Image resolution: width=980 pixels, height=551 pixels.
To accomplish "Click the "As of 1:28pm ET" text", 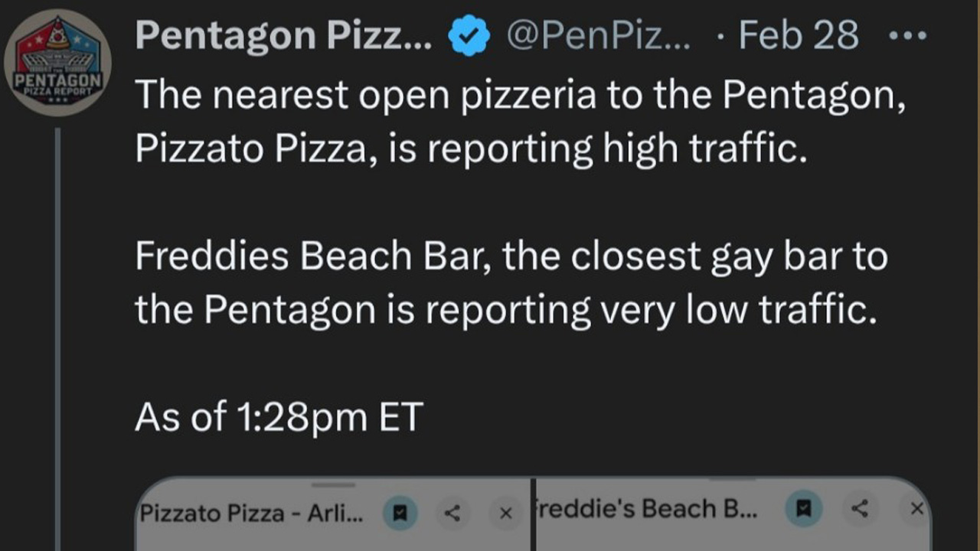I will [x=279, y=417].
